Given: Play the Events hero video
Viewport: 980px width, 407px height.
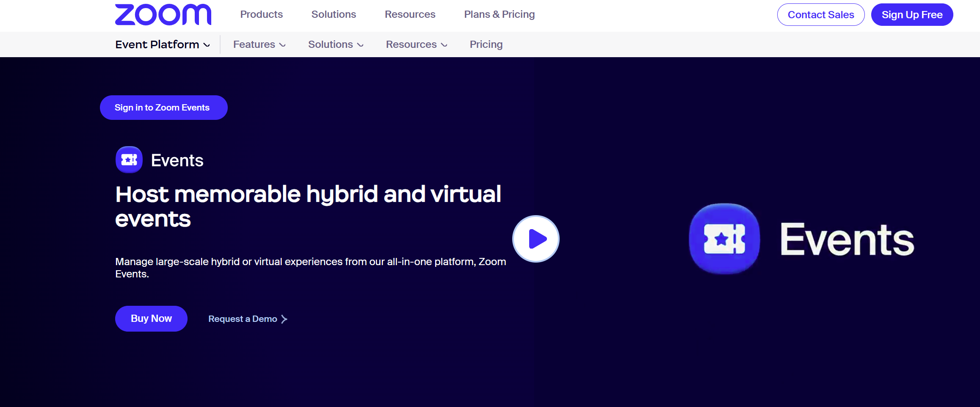Looking at the screenshot, I should pyautogui.click(x=536, y=239).
